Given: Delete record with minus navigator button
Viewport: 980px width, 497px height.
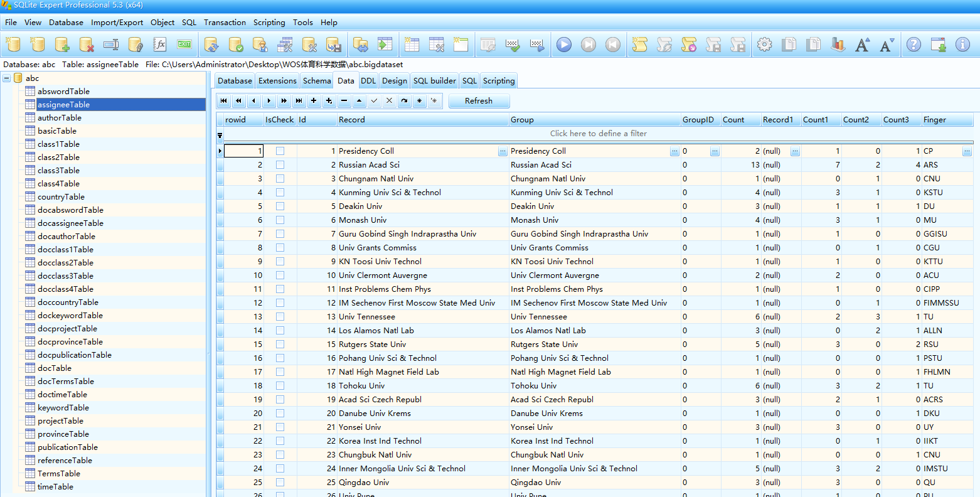Looking at the screenshot, I should point(344,101).
